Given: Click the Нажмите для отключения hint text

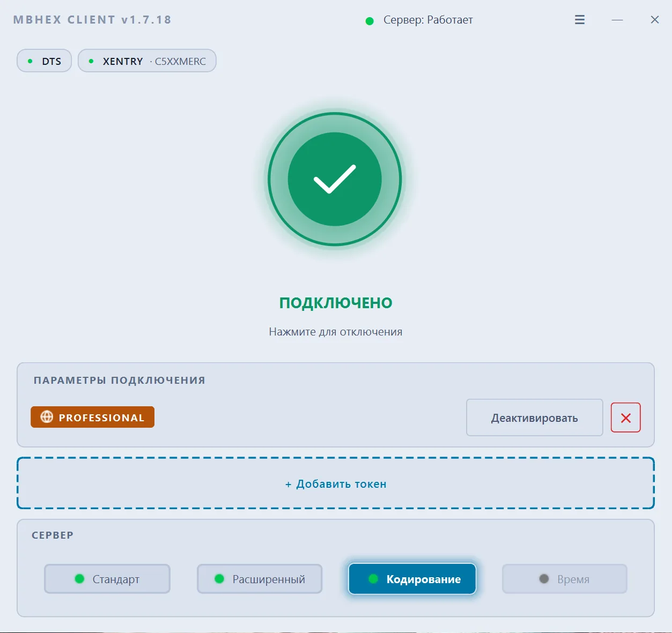Looking at the screenshot, I should [x=336, y=332].
